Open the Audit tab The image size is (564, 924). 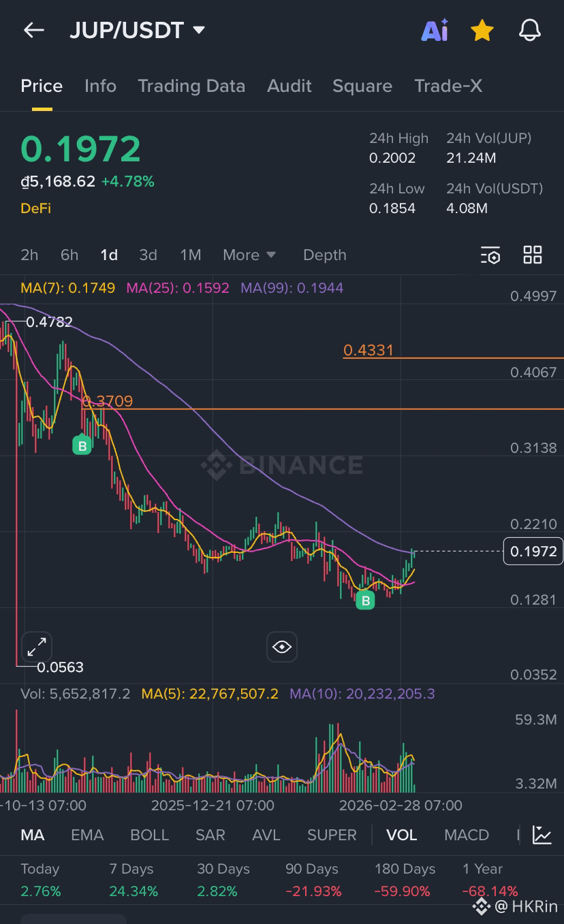(289, 86)
